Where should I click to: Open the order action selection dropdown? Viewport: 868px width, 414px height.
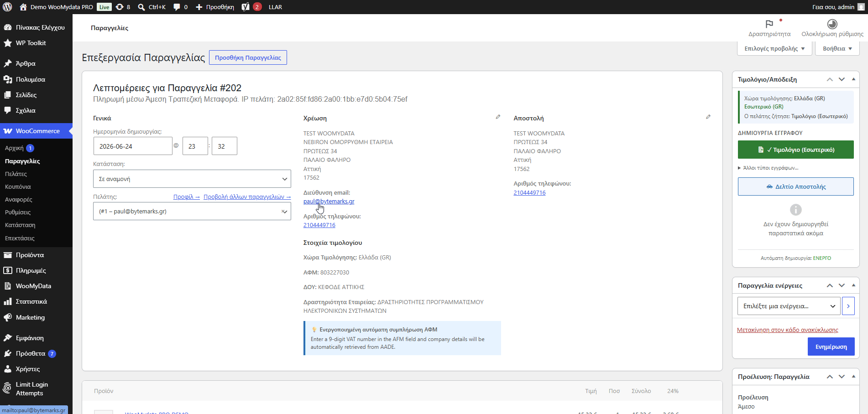(x=789, y=306)
